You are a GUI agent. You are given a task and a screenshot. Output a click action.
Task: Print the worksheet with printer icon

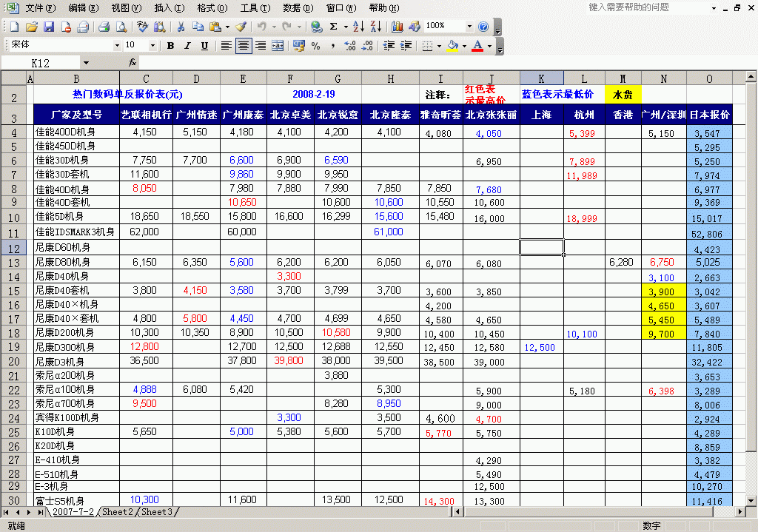(x=104, y=27)
